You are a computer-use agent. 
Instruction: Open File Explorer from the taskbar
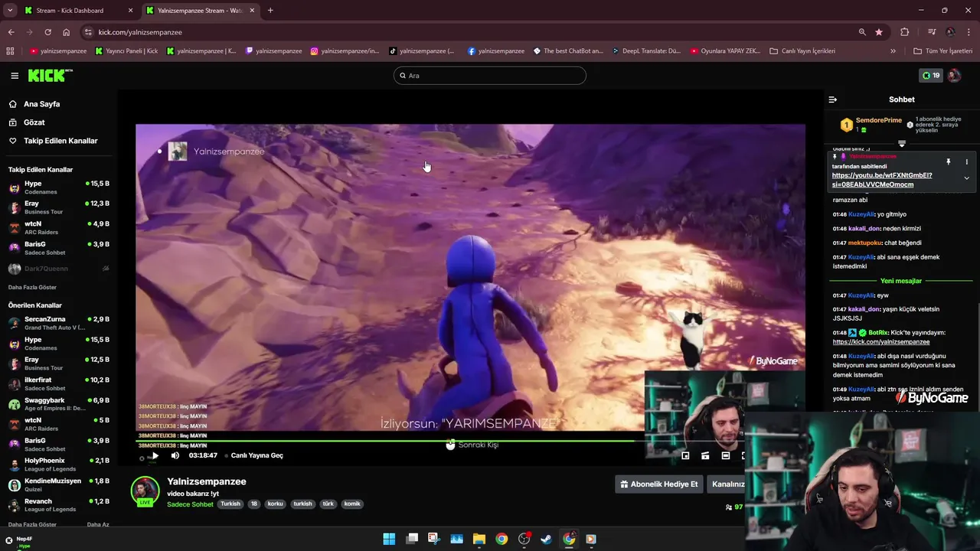(x=479, y=539)
